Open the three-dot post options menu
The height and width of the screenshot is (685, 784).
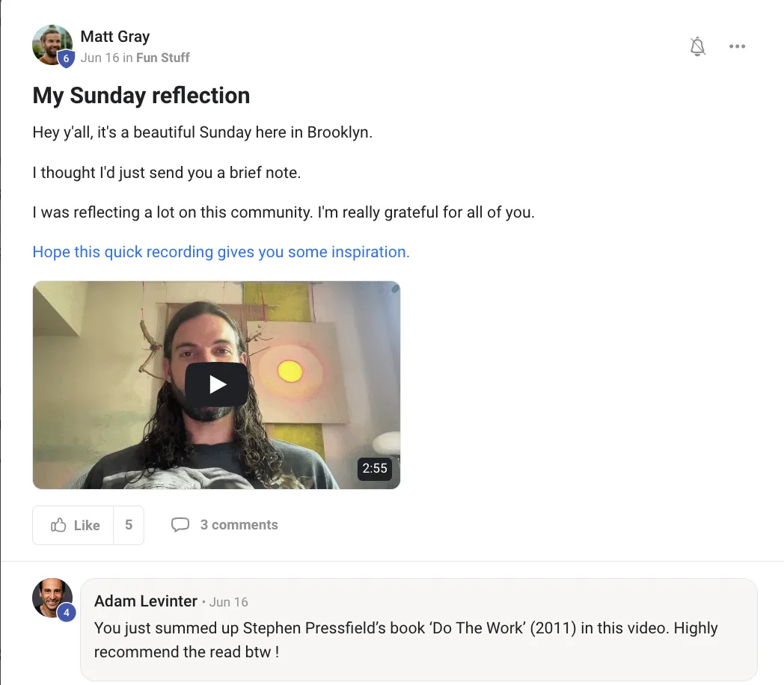[737, 46]
